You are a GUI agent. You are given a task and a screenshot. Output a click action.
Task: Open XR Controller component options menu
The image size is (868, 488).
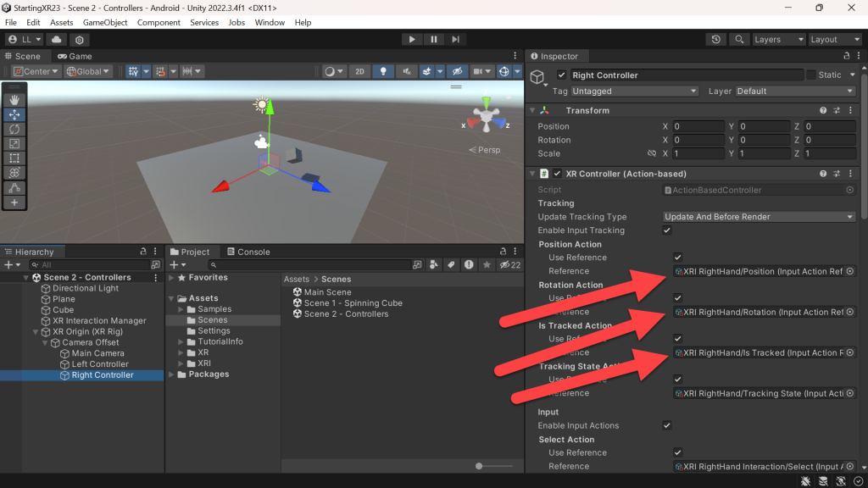[851, 174]
